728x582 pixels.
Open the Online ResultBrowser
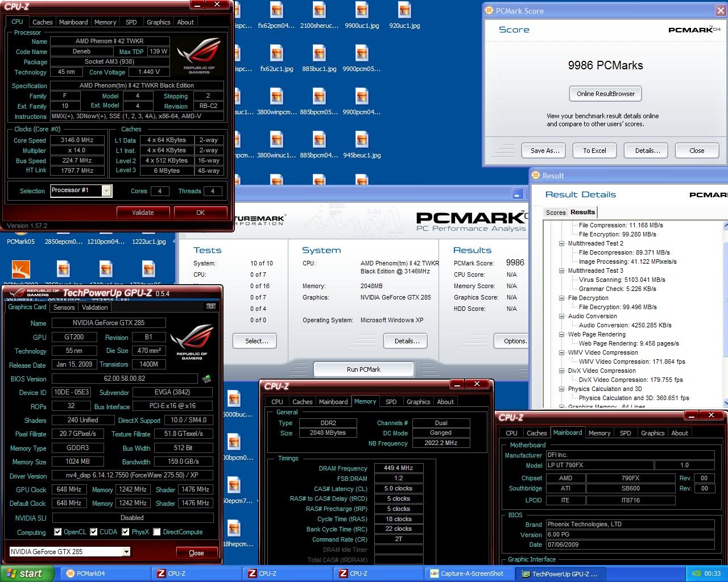click(605, 94)
